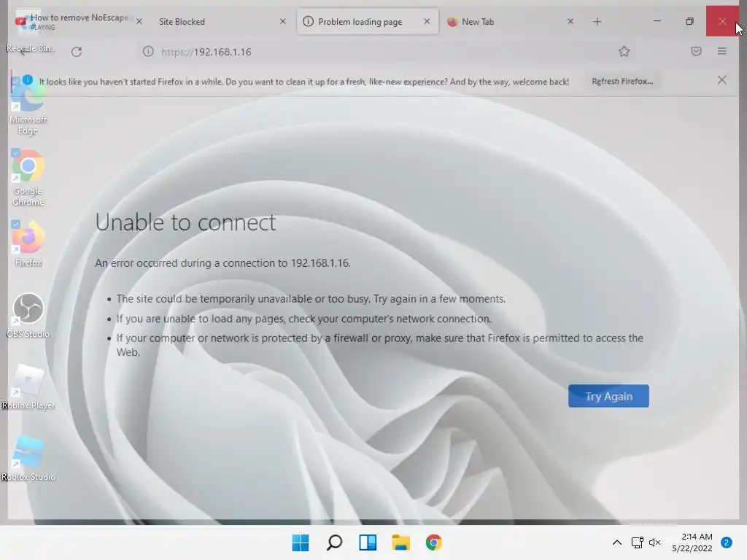Dismiss the Refresh Firefox notification bar
The height and width of the screenshot is (560, 747).
[721, 80]
